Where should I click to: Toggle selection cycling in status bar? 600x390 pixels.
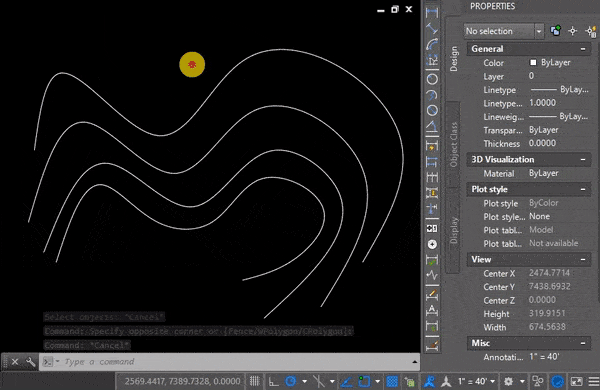click(x=410, y=382)
